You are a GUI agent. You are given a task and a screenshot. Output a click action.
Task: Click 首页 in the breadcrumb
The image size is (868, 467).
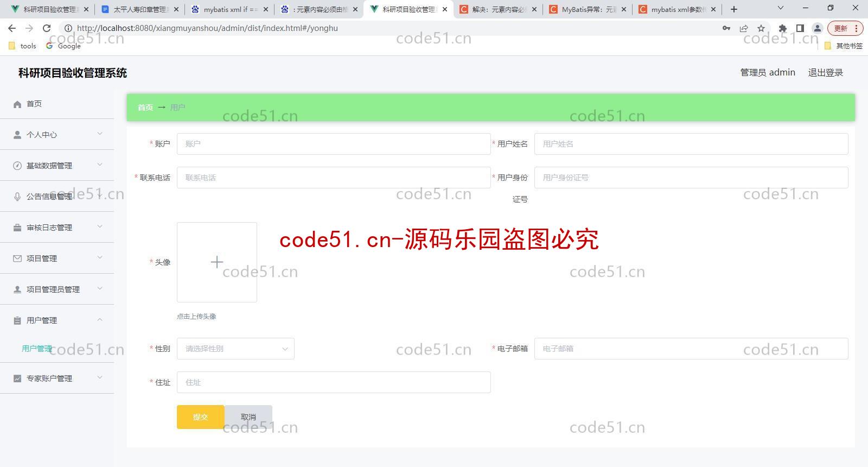[145, 108]
